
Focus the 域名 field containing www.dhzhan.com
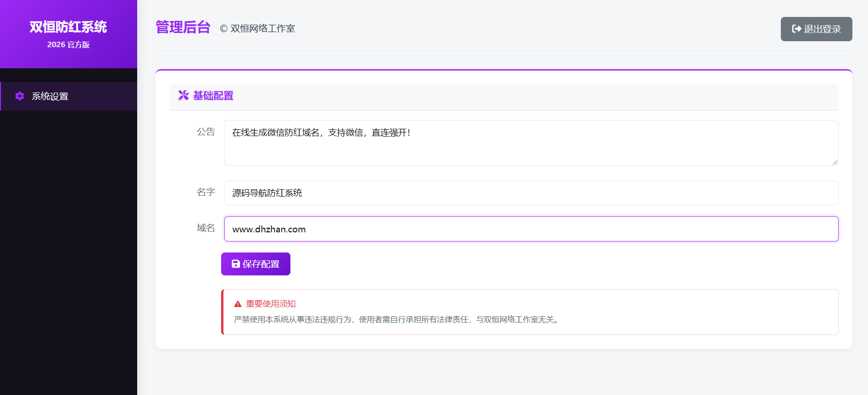pyautogui.click(x=531, y=229)
